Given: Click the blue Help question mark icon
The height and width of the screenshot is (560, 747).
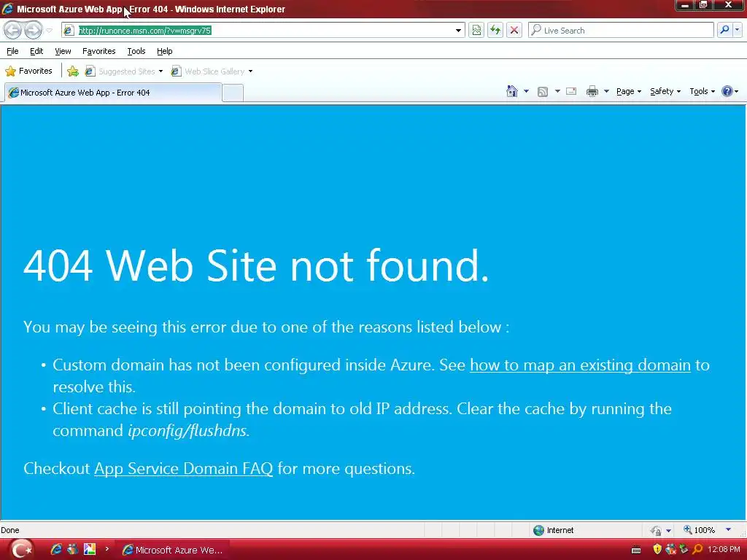Looking at the screenshot, I should click(727, 91).
